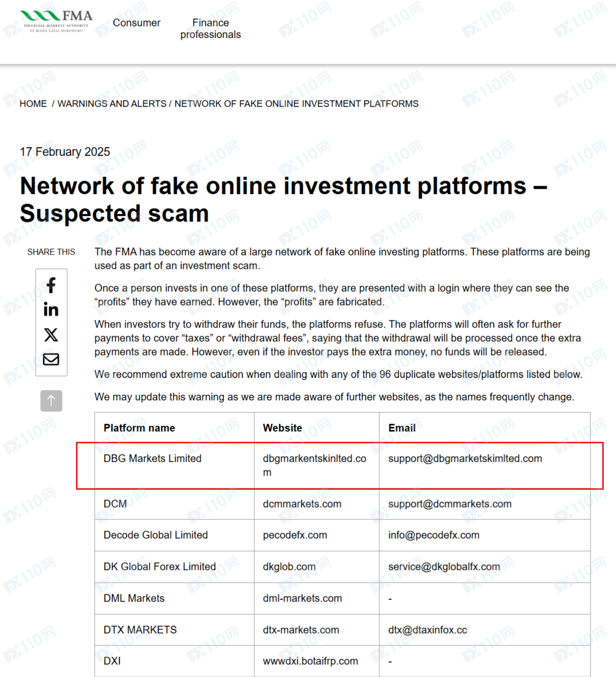Open the FMA logo home link
The height and width of the screenshot is (677, 616).
[x=57, y=21]
